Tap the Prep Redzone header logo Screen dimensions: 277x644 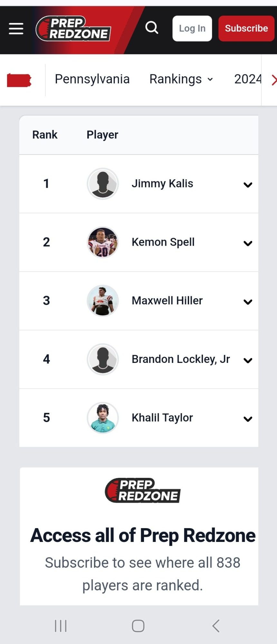(73, 29)
